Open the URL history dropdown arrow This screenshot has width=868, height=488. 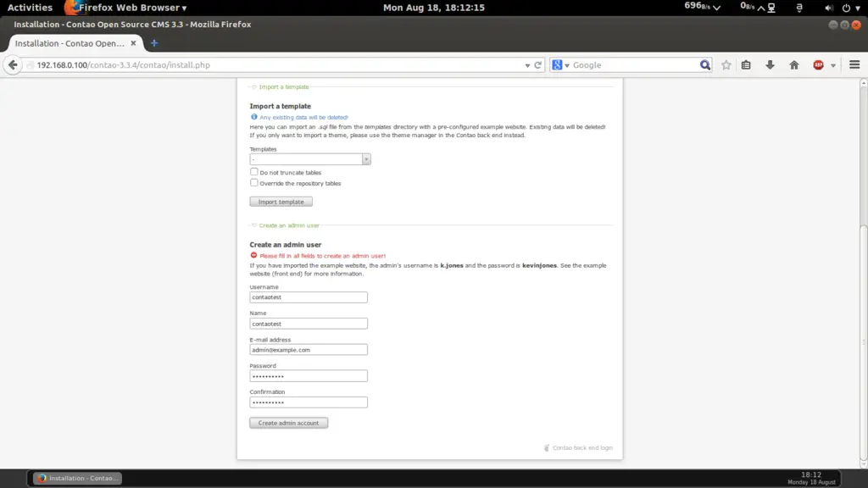(527, 65)
